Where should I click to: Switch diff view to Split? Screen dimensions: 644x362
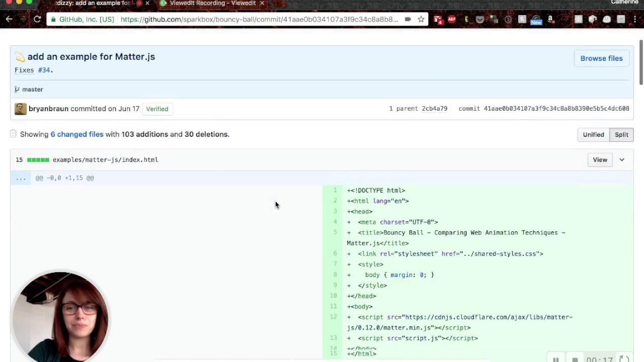point(621,135)
